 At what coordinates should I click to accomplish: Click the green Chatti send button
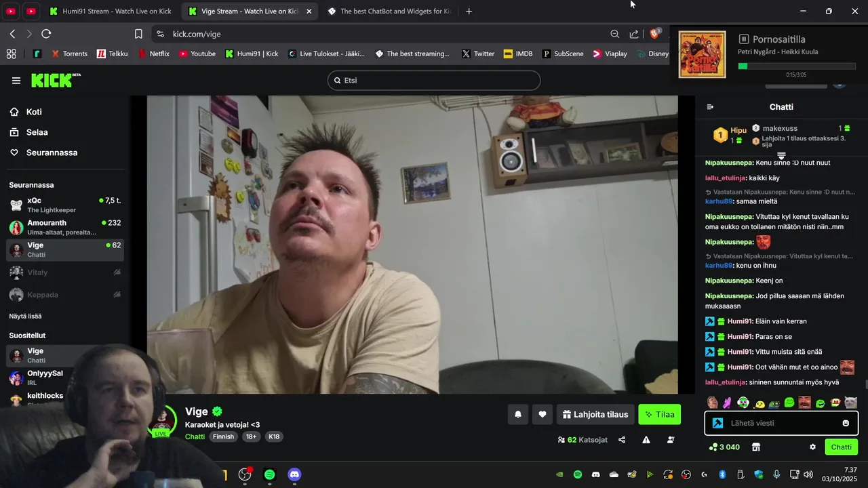coord(842,447)
